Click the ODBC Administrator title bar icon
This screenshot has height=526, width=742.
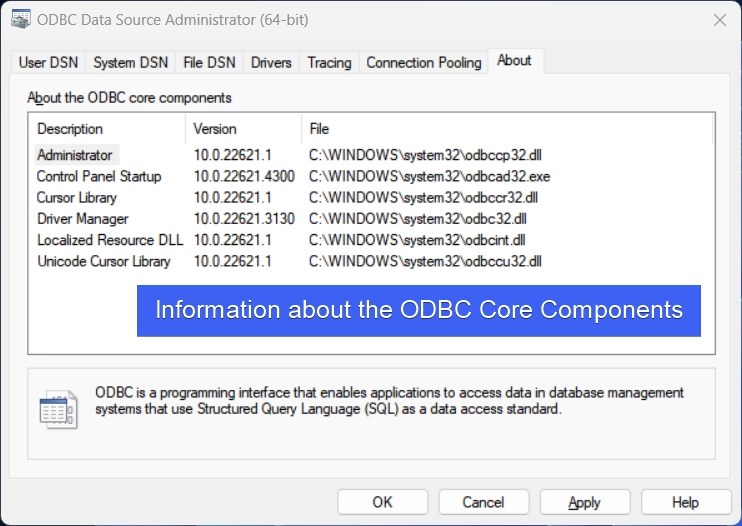(x=21, y=19)
